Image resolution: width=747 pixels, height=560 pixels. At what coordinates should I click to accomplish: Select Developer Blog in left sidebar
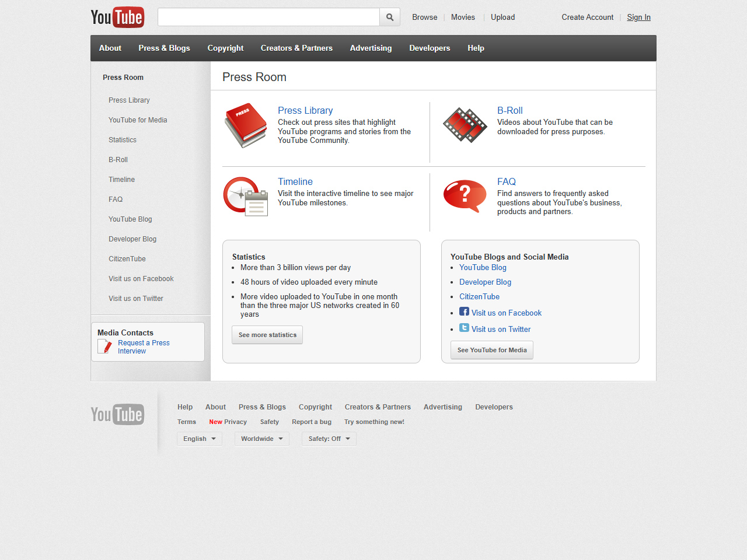tap(132, 239)
